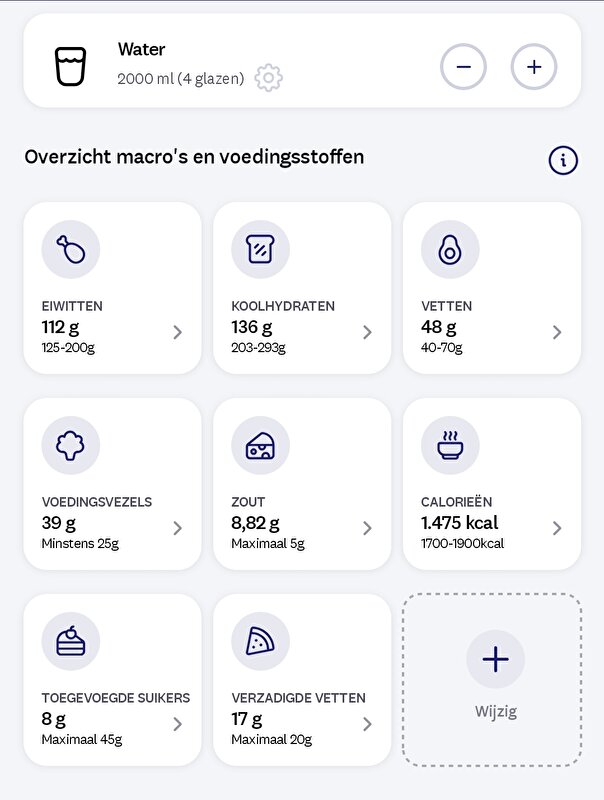604x800 pixels.
Task: Tap the Verzadigde vetten pizza icon
Action: (x=260, y=641)
